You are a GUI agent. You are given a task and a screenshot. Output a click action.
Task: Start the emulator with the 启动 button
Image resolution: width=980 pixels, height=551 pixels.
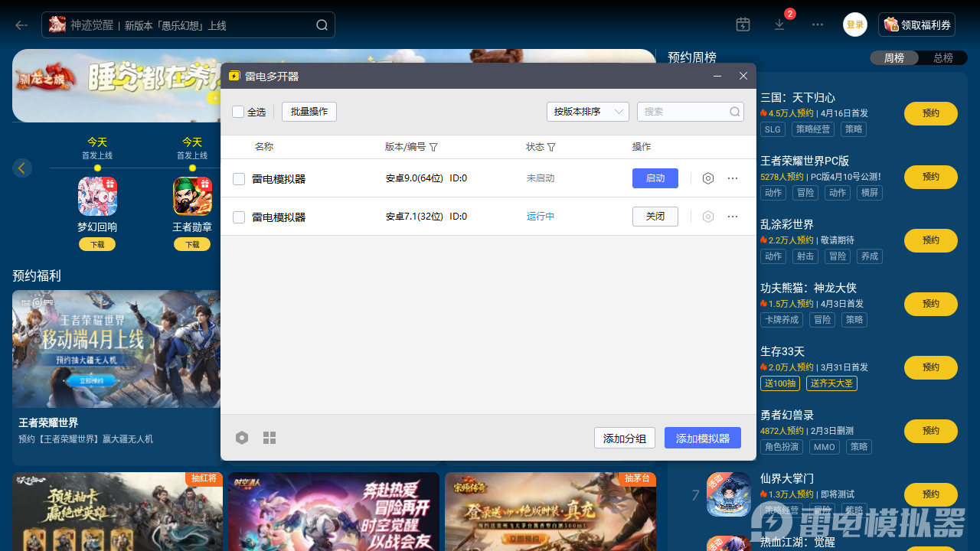tap(655, 178)
